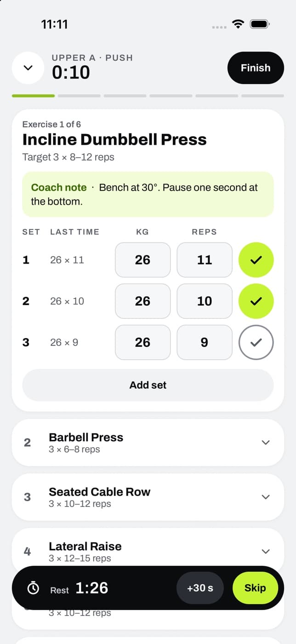Uncheck set 2 completion checkmark
Image resolution: width=296 pixels, height=644 pixels.
click(256, 301)
